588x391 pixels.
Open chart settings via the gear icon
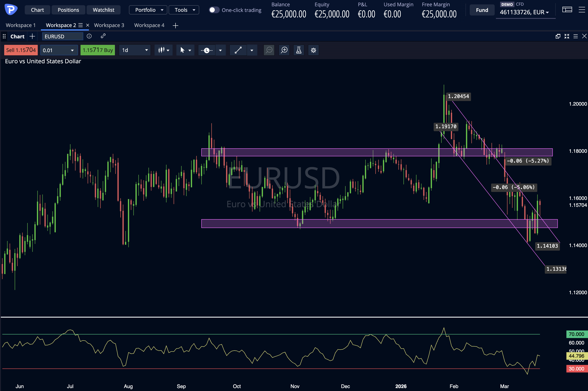[x=313, y=50]
